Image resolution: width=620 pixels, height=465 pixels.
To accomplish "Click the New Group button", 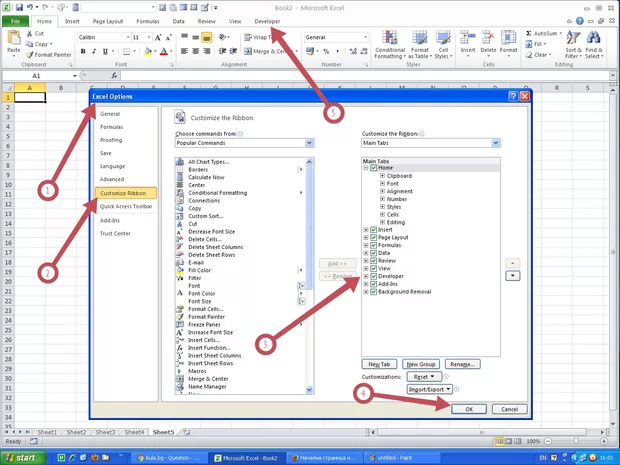I will pyautogui.click(x=420, y=364).
